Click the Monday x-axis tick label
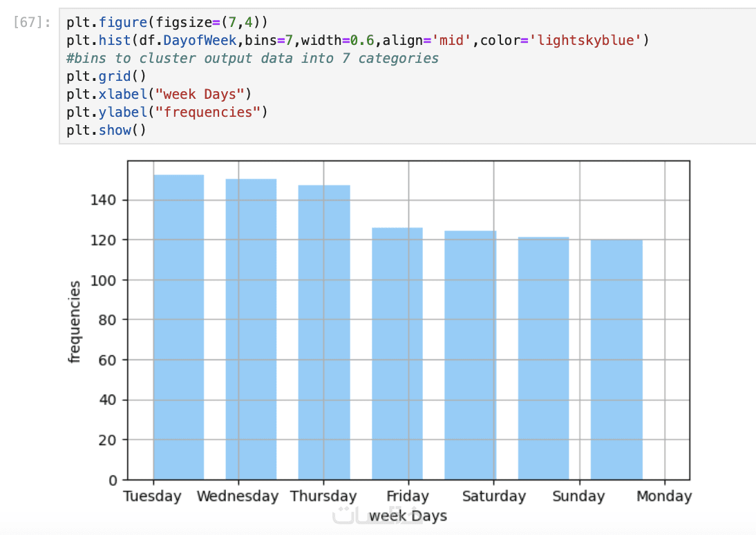This screenshot has height=535, width=756. point(664,496)
